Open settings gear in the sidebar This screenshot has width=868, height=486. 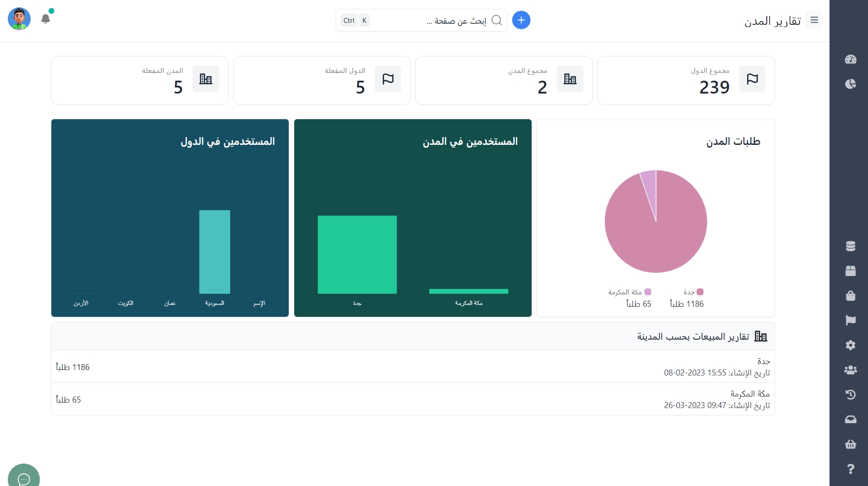(x=850, y=345)
